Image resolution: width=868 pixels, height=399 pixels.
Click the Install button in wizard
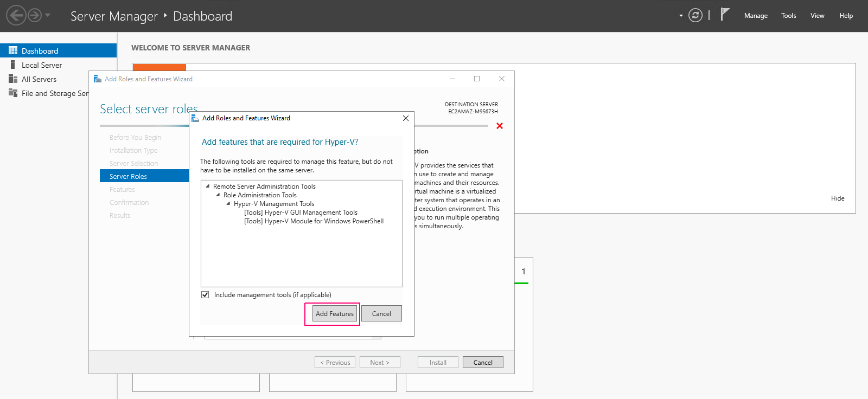438,362
